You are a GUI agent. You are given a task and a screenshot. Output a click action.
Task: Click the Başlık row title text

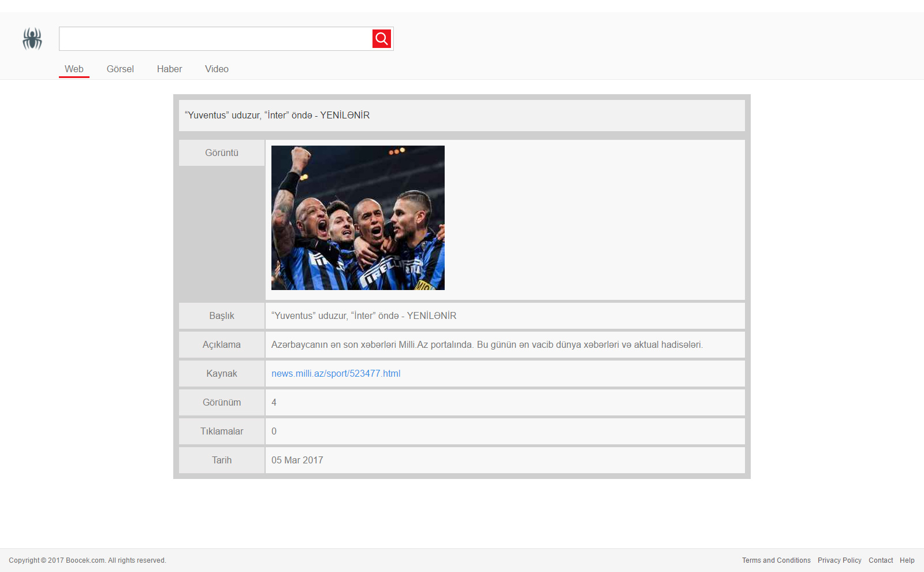point(364,315)
